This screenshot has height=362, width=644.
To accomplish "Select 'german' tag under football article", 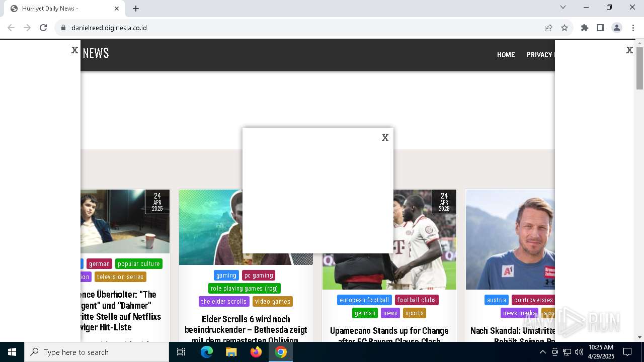I will pos(365,313).
